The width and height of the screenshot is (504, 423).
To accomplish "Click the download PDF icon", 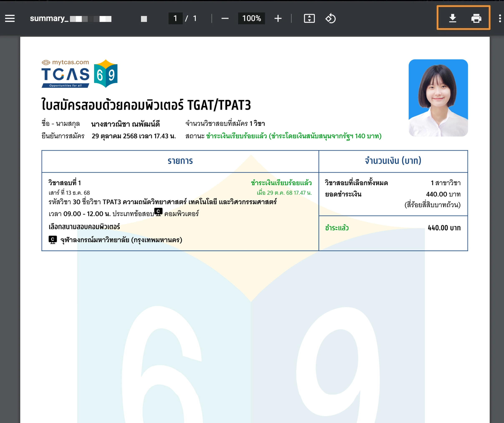I will point(452,18).
